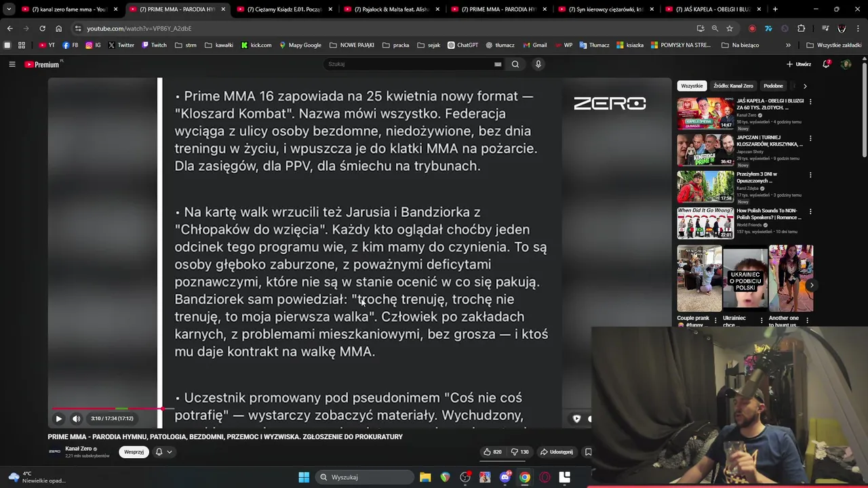Go to YouTube Premium home logo
The height and width of the screenshot is (488, 868).
click(42, 64)
